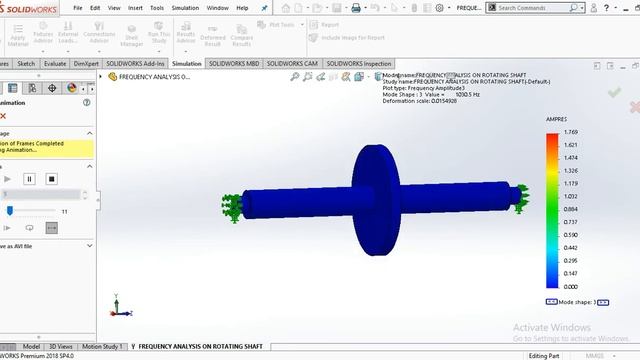Image resolution: width=640 pixels, height=360 pixels.
Task: Click Zoom to Area in view toolbar
Action: point(307,77)
